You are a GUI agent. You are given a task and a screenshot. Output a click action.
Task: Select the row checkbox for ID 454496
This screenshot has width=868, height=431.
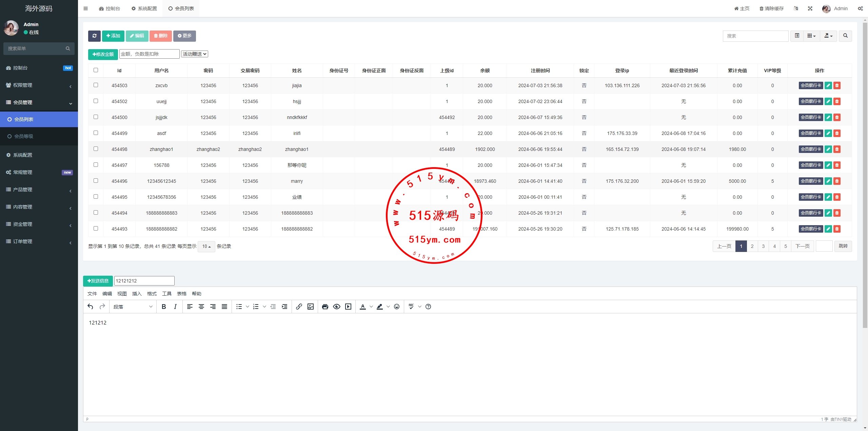96,181
